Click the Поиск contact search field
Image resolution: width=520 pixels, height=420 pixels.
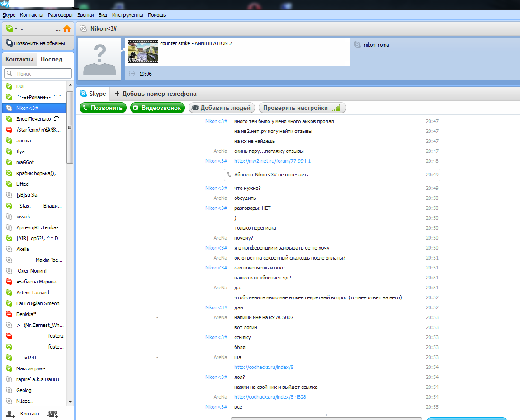38,73
